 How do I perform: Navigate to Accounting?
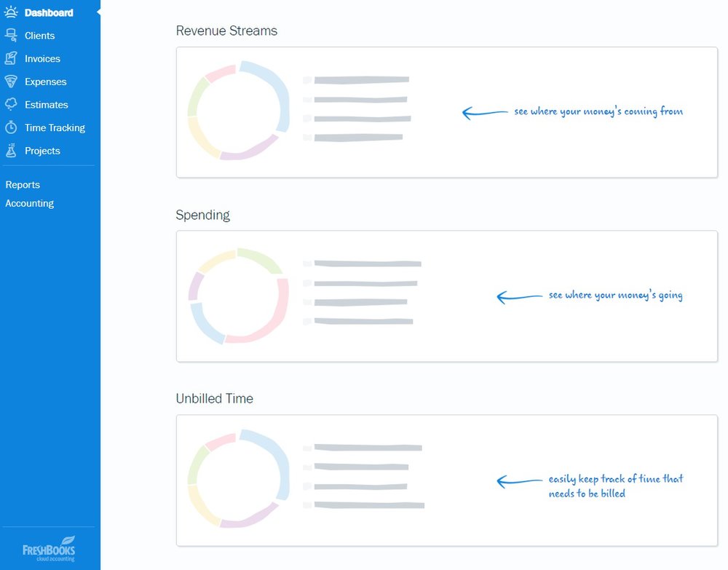[30, 203]
